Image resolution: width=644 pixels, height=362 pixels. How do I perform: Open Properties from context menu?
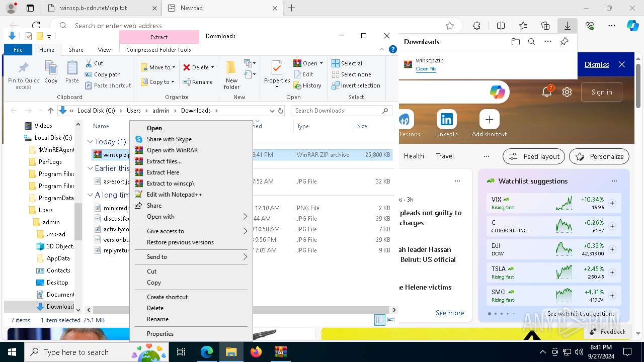point(191,334)
